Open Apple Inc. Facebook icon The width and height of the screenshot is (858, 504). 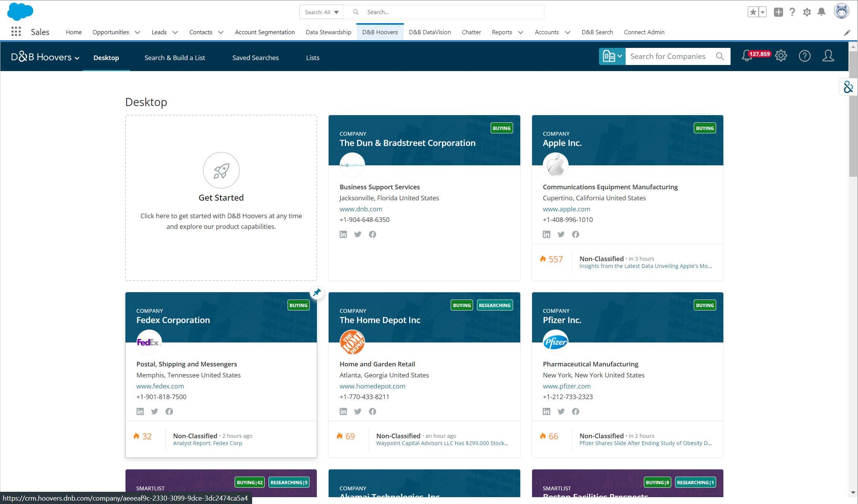pos(575,234)
